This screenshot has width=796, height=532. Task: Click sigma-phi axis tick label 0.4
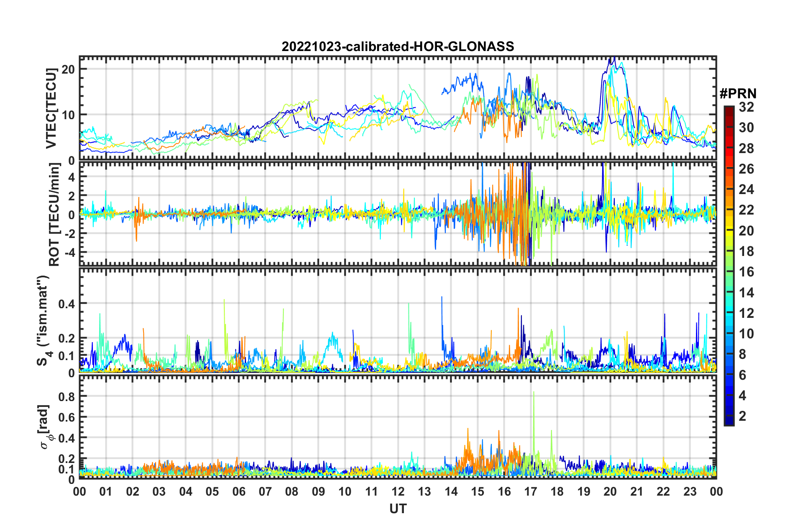[67, 438]
